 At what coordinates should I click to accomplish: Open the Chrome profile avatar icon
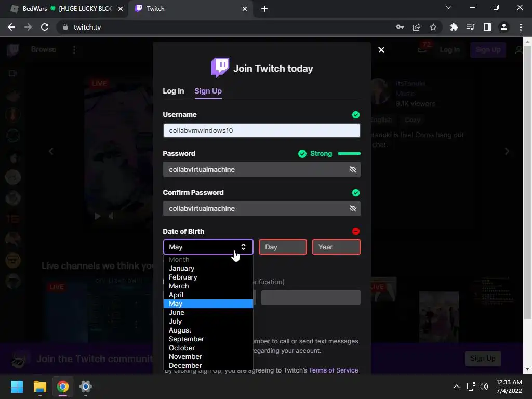click(504, 27)
